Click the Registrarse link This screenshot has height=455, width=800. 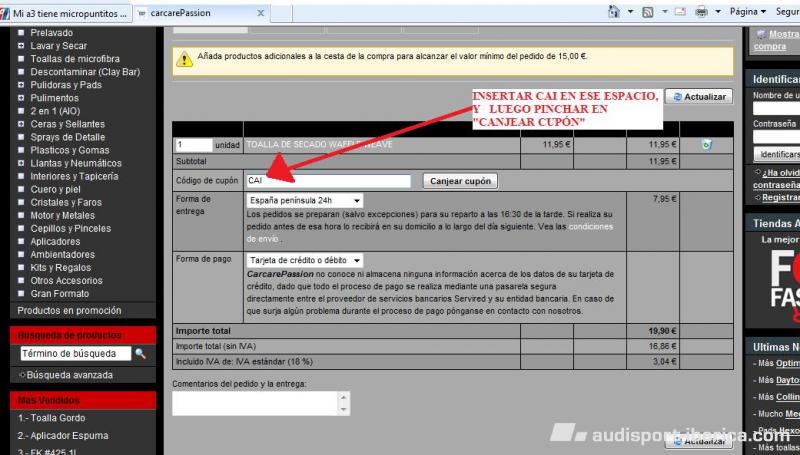click(x=781, y=197)
